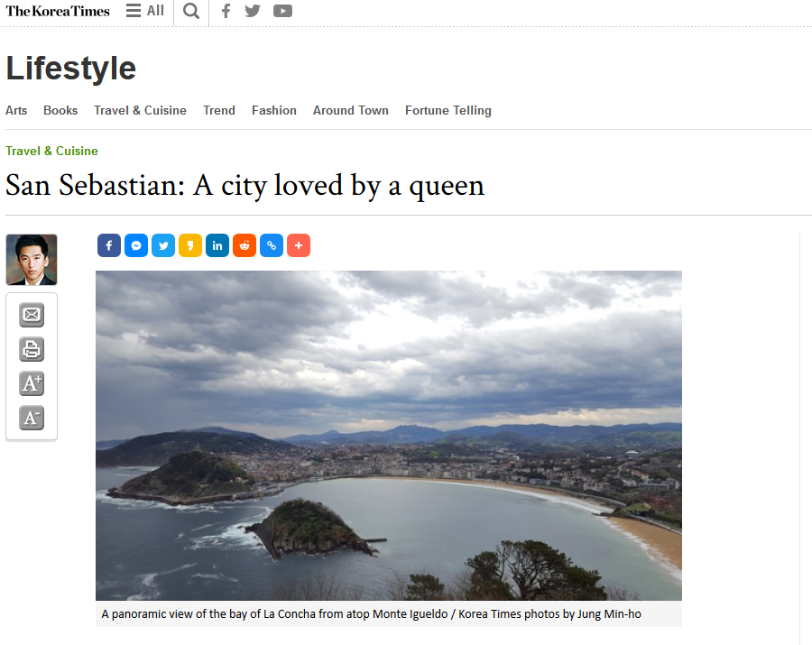Click The Korea Times logo
The width and height of the screenshot is (812, 645).
(x=58, y=11)
